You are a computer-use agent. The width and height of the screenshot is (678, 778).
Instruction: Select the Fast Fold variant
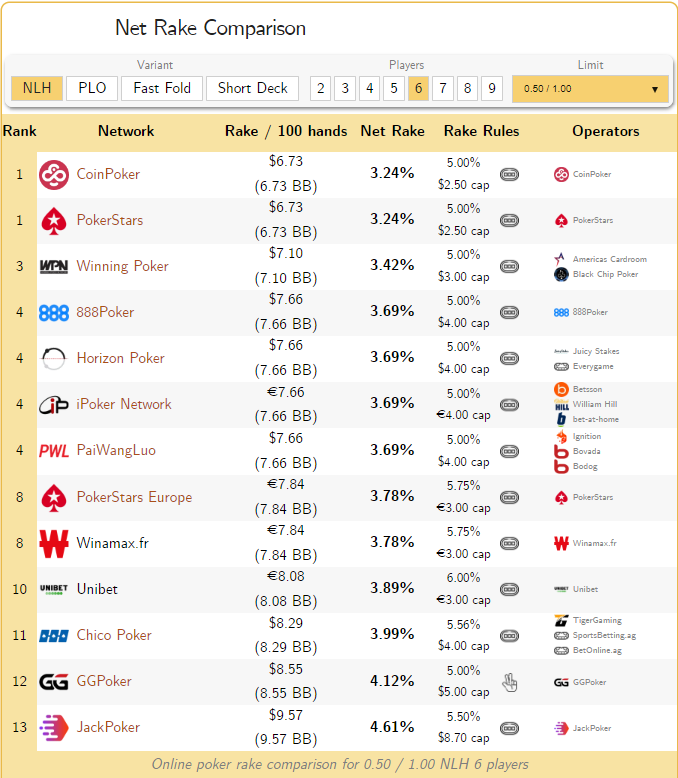(162, 88)
